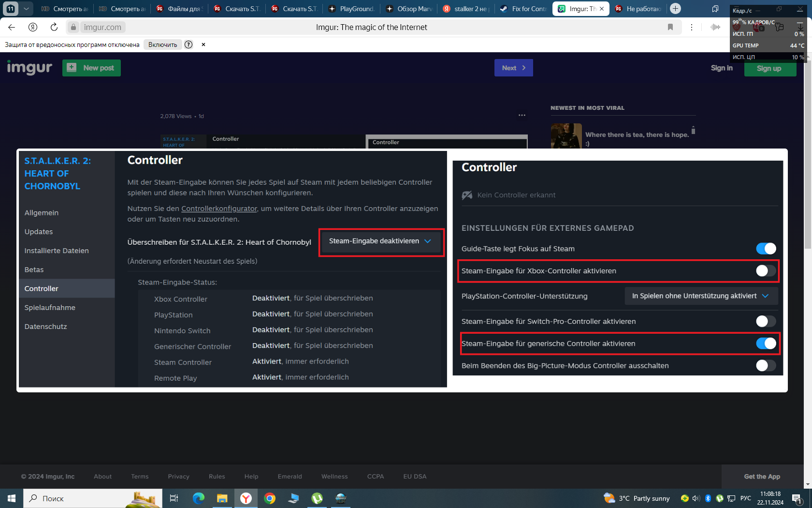Open the tab counter showing 11
The image size is (812, 508).
[11, 8]
